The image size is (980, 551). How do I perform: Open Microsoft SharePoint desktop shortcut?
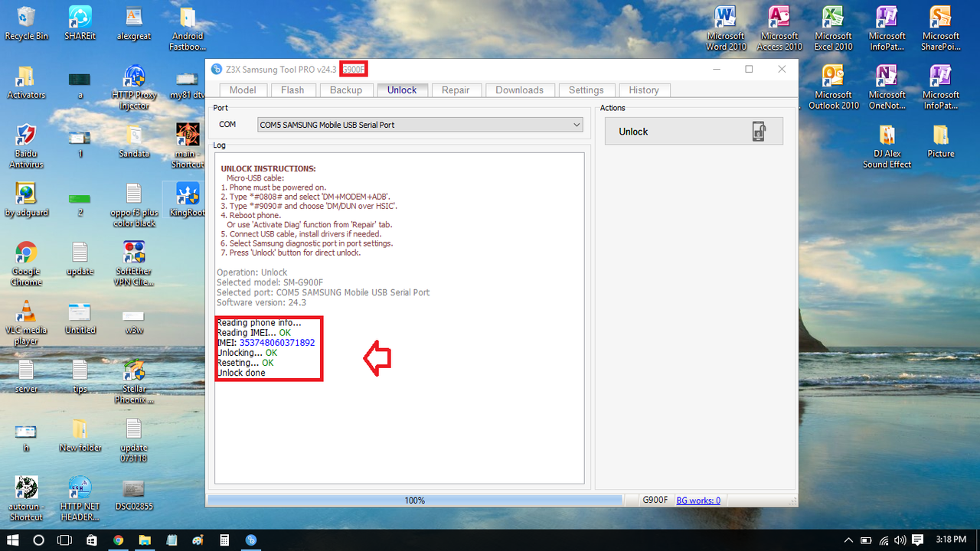(940, 29)
